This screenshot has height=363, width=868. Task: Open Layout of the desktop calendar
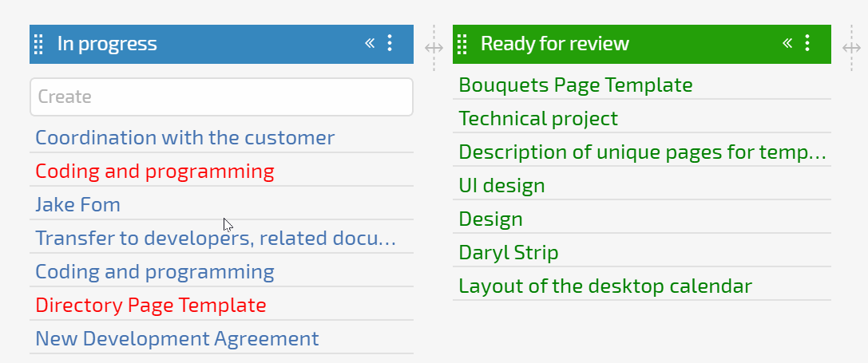pyautogui.click(x=642, y=286)
